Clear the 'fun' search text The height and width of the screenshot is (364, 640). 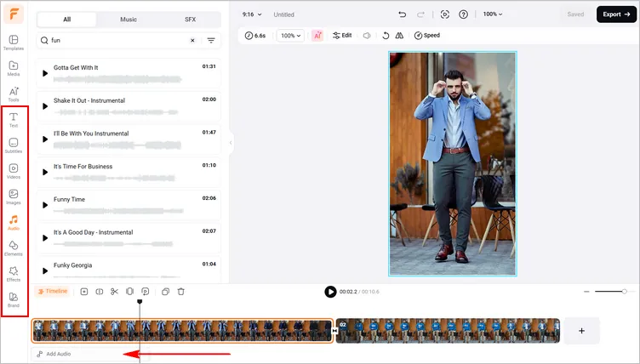click(x=192, y=41)
